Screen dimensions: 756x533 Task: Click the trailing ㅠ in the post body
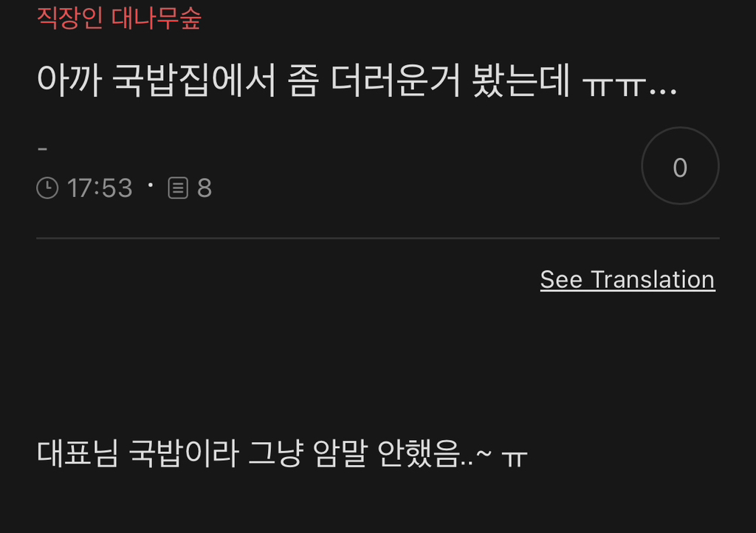click(x=514, y=457)
